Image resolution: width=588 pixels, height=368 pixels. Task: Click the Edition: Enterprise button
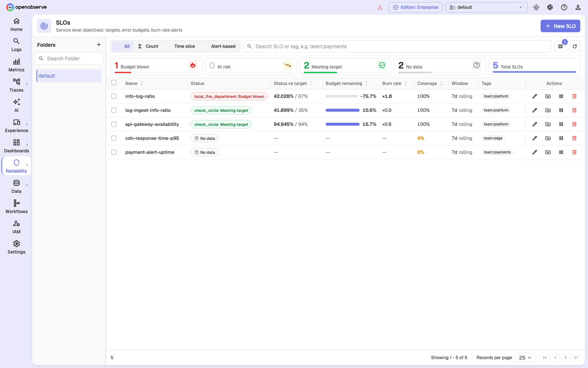tap(416, 7)
